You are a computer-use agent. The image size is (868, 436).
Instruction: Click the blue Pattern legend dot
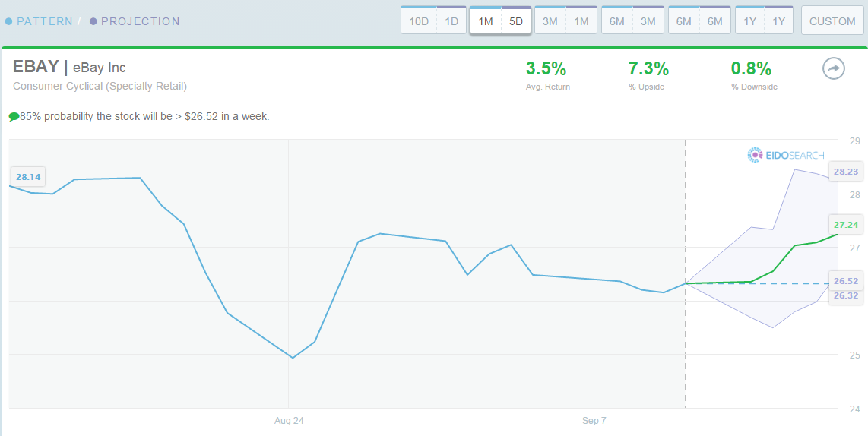[8, 21]
